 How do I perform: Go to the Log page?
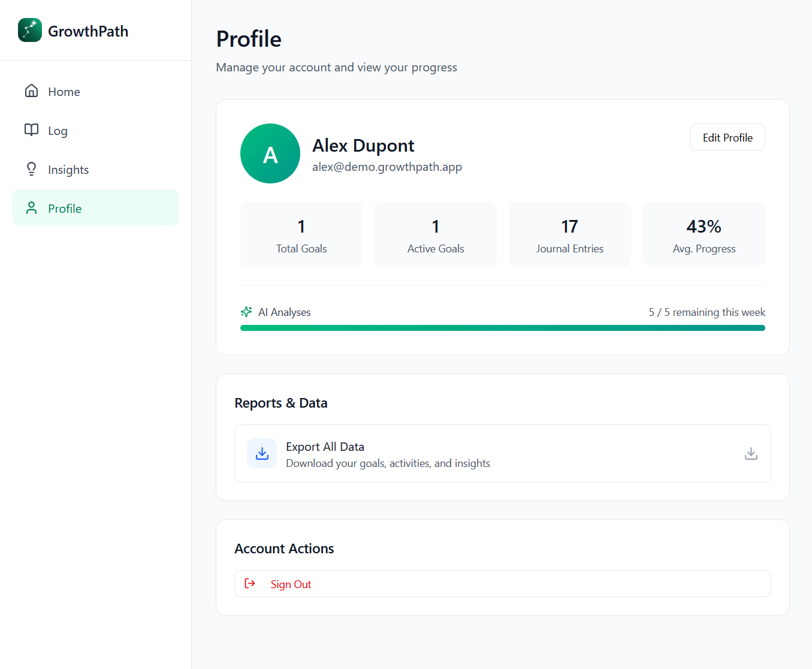pyautogui.click(x=95, y=130)
